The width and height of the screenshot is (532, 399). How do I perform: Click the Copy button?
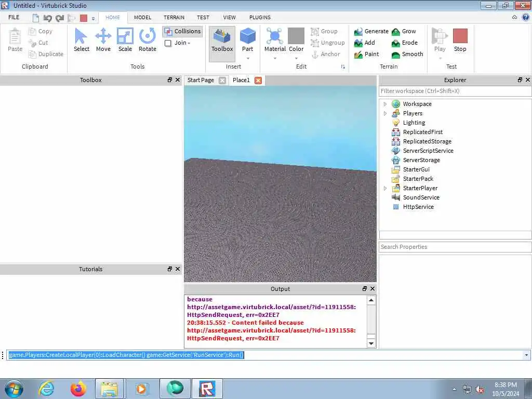tap(41, 31)
